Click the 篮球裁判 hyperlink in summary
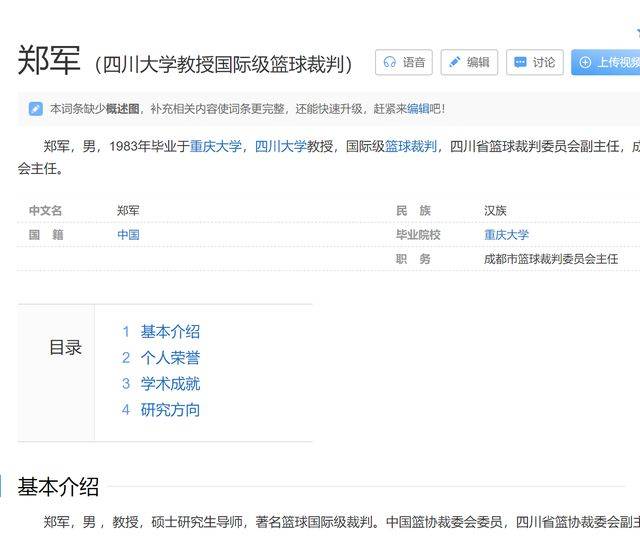Screen dimensions: 640x545 (411, 146)
